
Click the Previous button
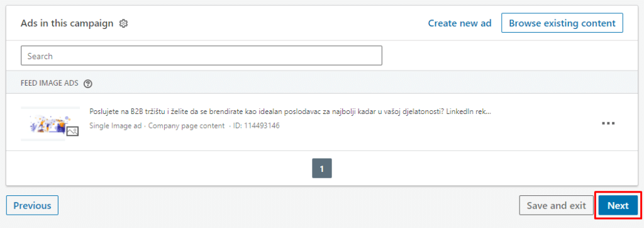(x=32, y=205)
